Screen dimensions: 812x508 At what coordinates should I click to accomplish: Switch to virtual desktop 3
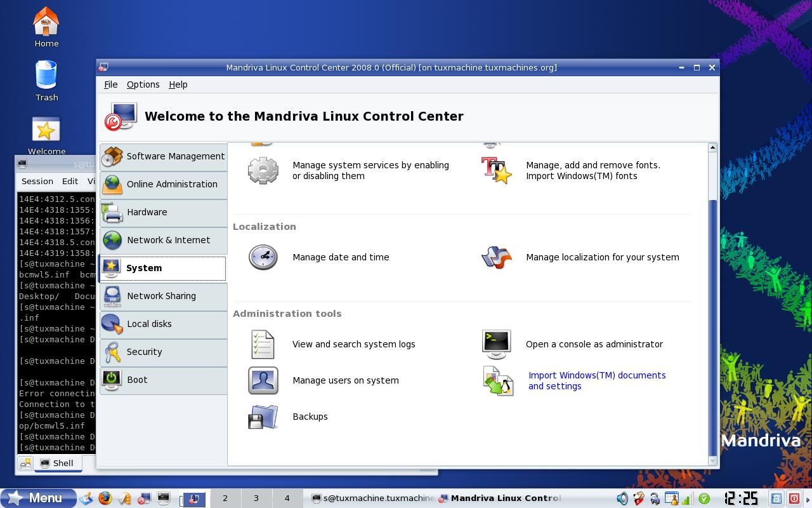(x=256, y=498)
